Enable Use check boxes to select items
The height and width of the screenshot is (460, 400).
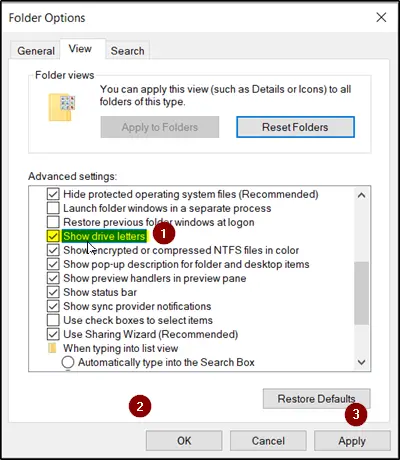[53, 320]
